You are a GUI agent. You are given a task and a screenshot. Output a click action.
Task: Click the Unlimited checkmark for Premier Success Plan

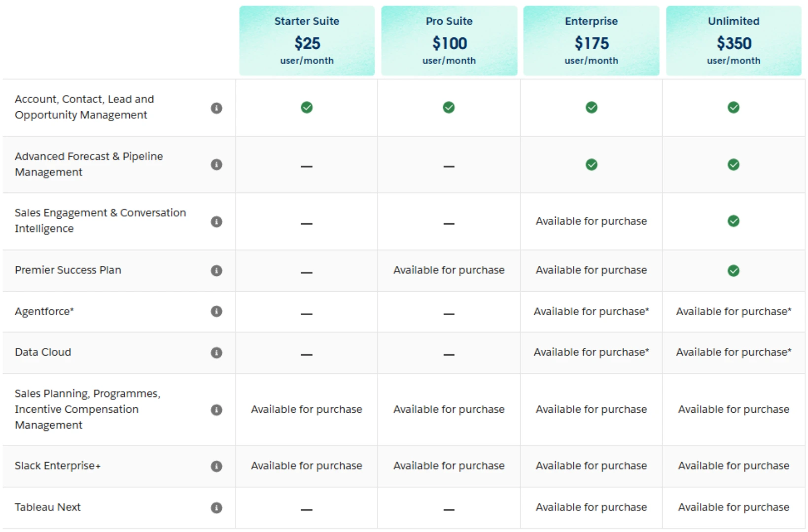point(733,270)
